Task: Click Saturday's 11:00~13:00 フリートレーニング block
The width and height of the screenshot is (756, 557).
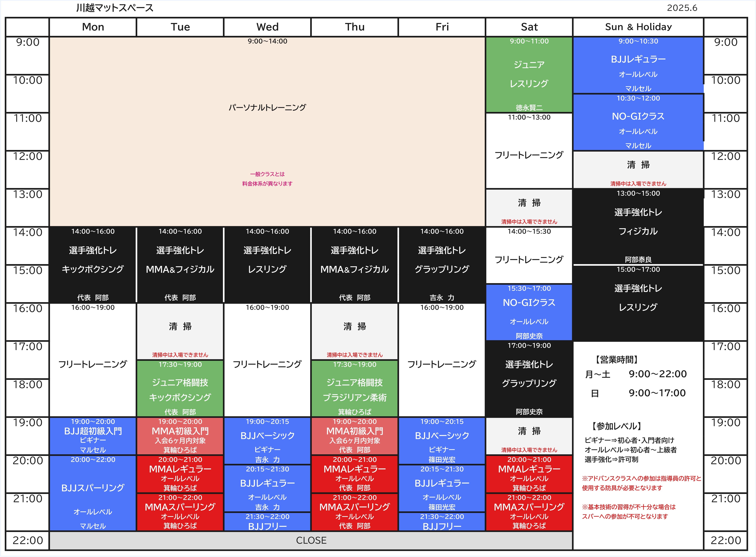Action: pyautogui.click(x=529, y=151)
